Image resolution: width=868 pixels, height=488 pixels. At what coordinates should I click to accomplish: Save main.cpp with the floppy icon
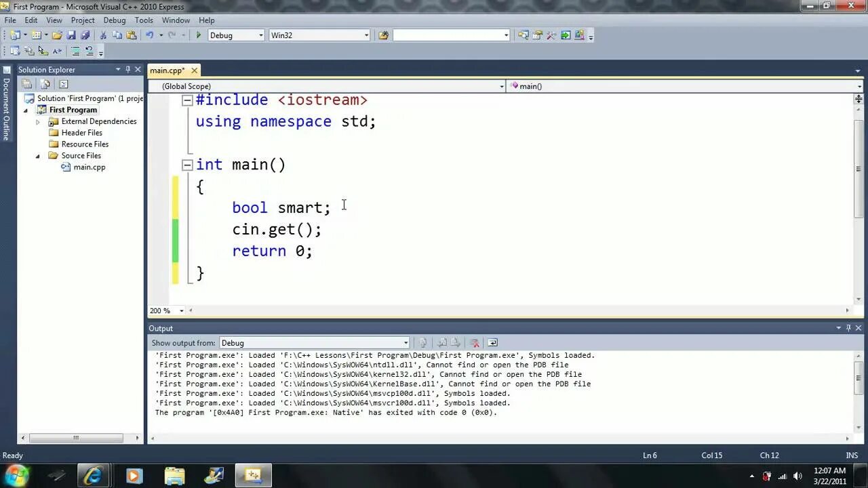(71, 35)
